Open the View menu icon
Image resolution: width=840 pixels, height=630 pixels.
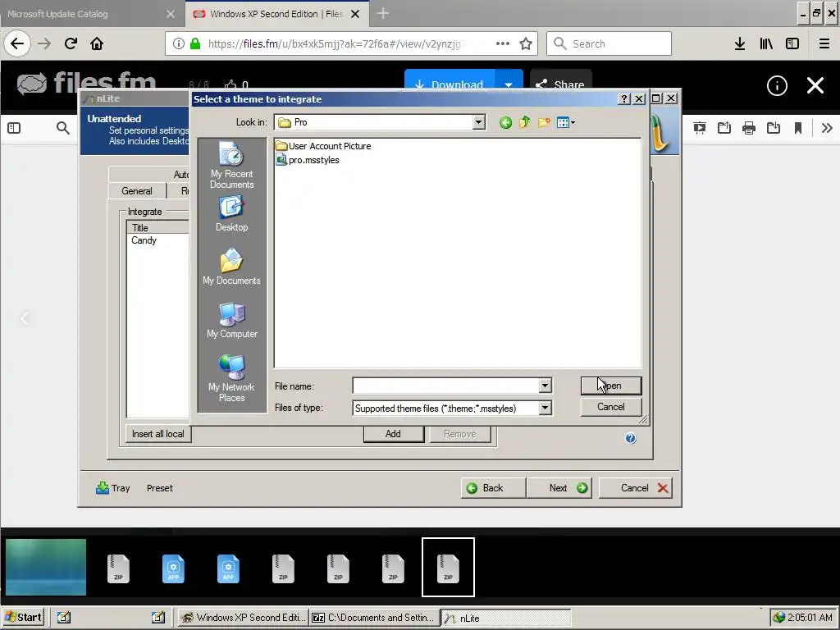565,123
